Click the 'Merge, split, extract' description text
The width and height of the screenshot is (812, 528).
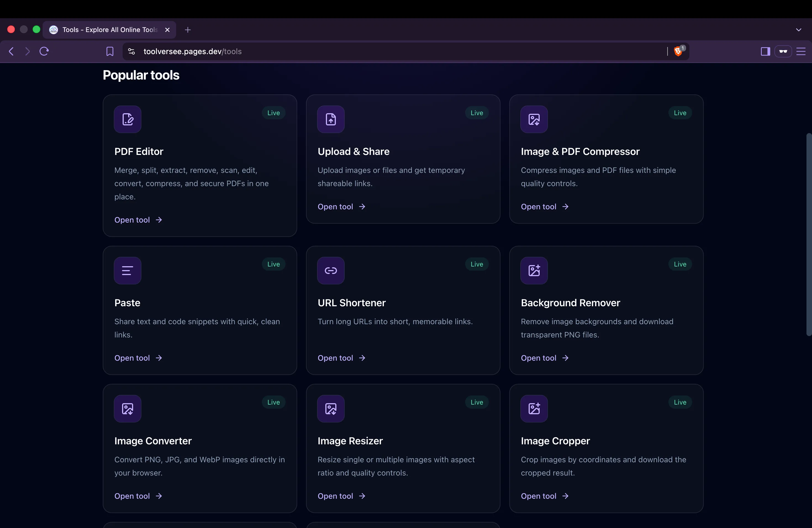point(191,184)
